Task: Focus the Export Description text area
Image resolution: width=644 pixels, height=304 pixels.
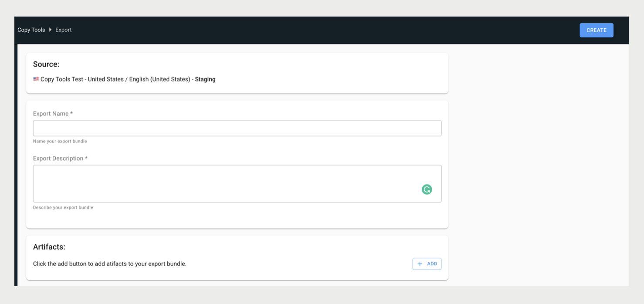Action: (x=237, y=184)
